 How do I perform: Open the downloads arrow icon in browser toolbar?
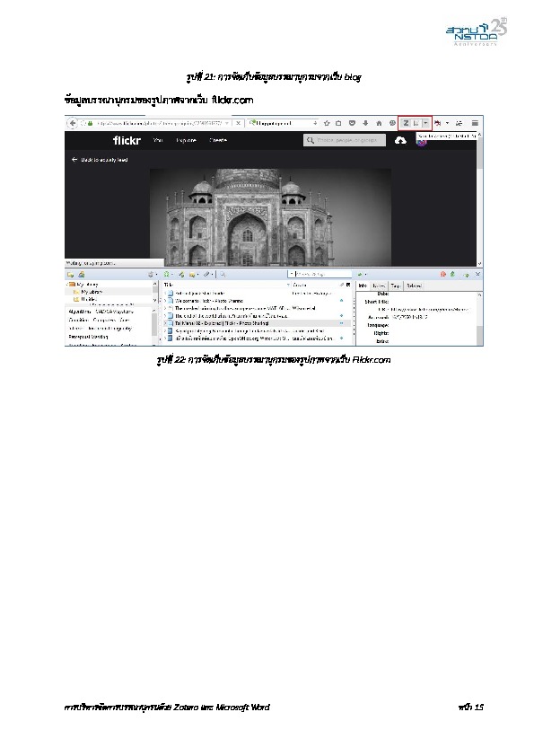click(365, 123)
